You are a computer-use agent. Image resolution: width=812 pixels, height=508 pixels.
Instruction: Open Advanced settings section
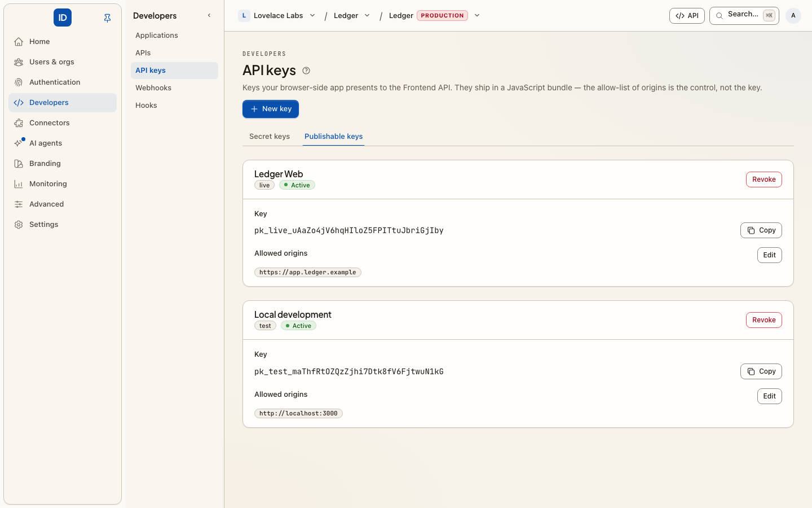tap(63, 204)
